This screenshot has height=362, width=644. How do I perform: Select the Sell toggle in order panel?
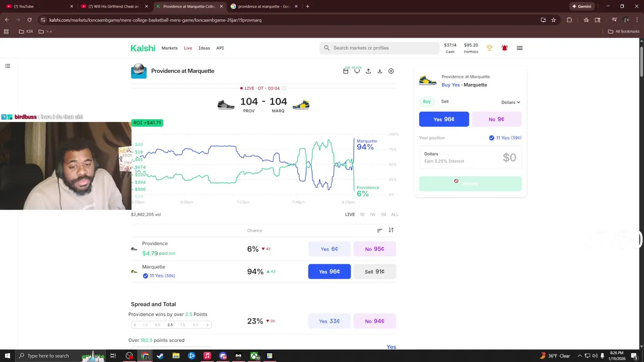(x=445, y=102)
